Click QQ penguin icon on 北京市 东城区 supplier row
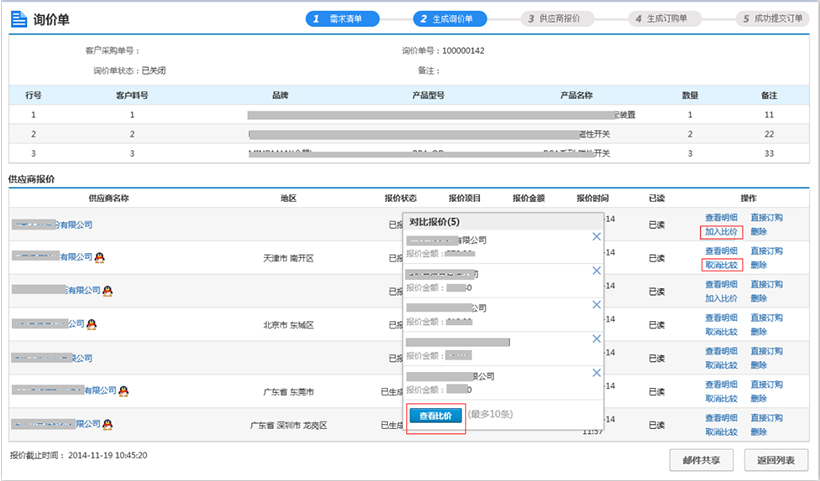The width and height of the screenshot is (820, 481). [92, 324]
